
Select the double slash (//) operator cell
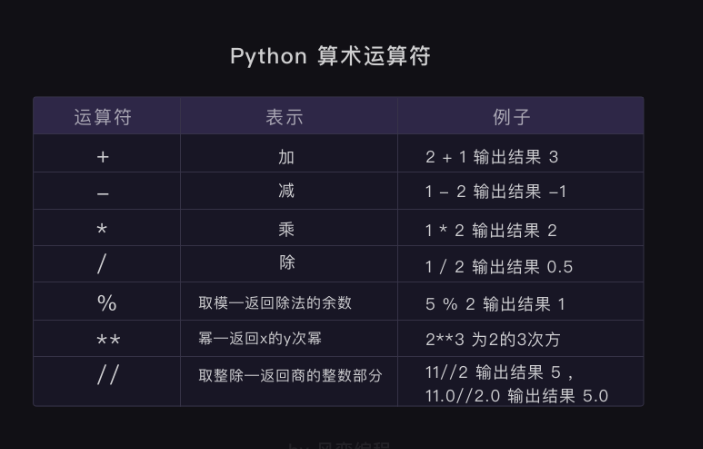107,376
